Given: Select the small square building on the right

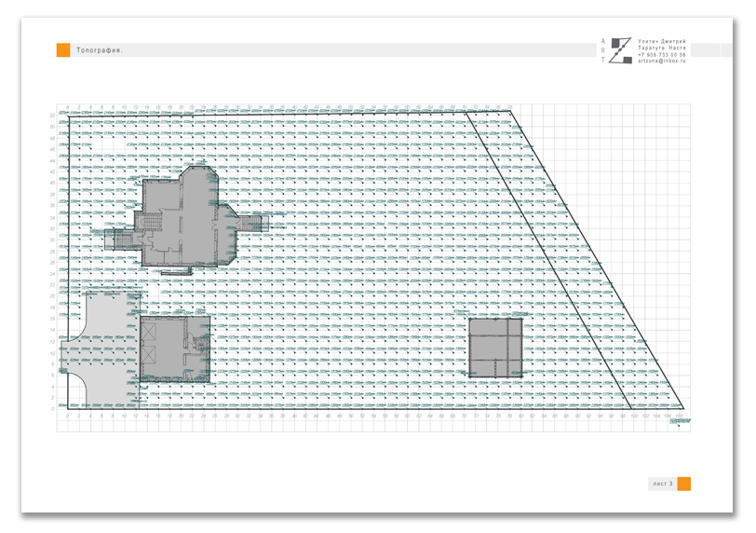Looking at the screenshot, I should coord(495,347).
